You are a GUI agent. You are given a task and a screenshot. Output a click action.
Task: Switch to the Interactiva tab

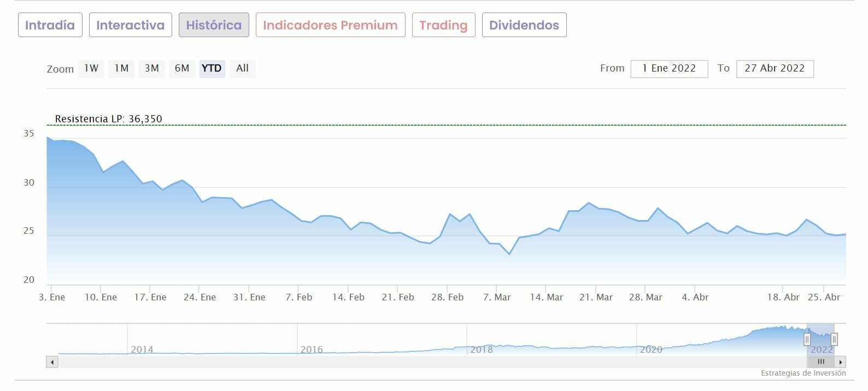[x=130, y=25]
